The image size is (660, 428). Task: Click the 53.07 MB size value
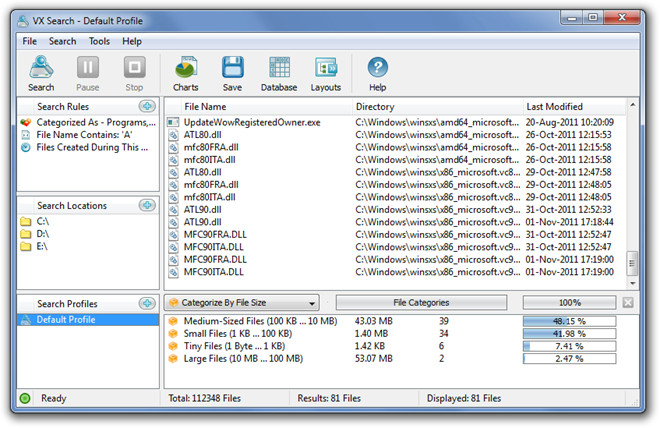374,359
